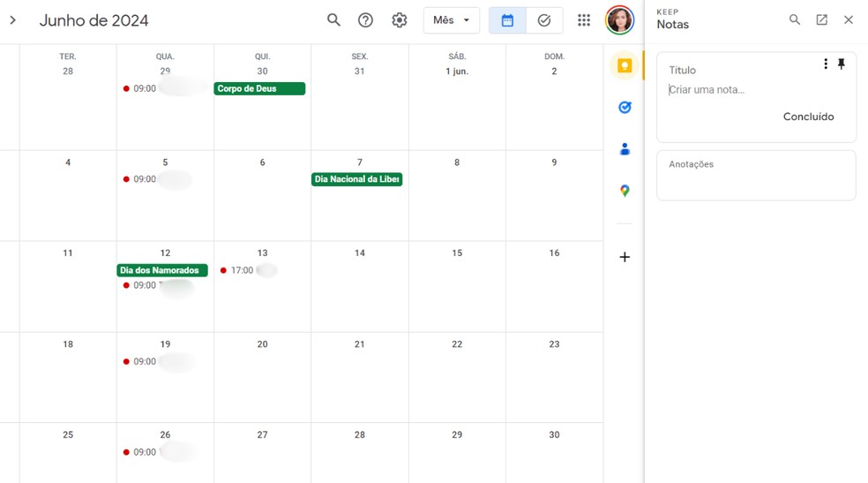Expand the main sidebar chevron
Viewport: 868px width, 483px height.
click(13, 19)
